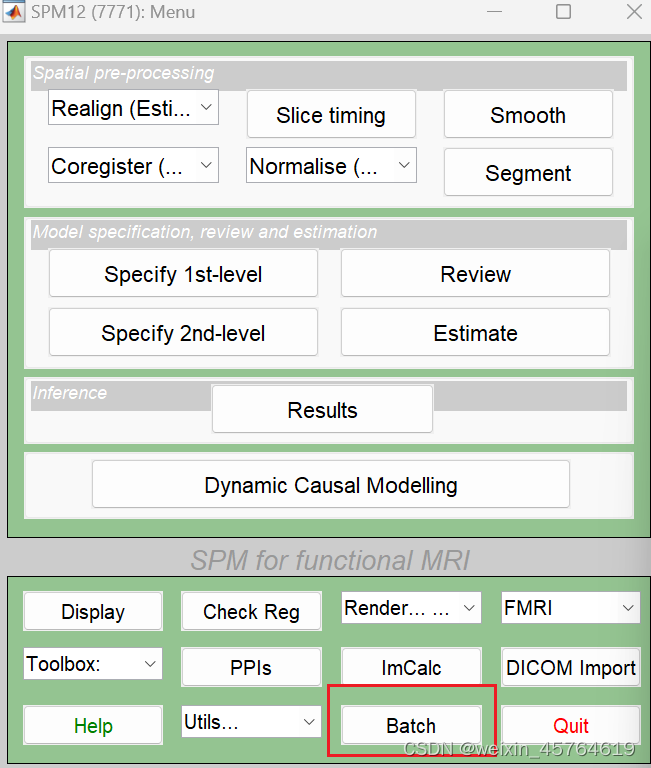Start DICOM Import

coord(571,667)
